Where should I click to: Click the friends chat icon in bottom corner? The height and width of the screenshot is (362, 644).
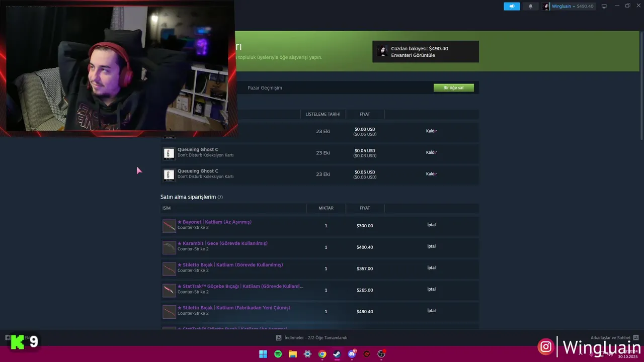coord(636,338)
